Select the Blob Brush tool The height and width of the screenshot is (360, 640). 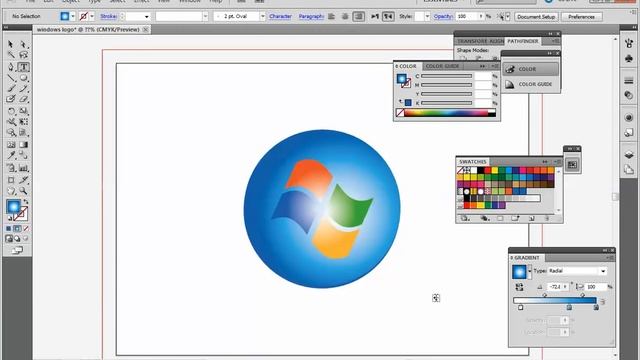[x=11, y=99]
